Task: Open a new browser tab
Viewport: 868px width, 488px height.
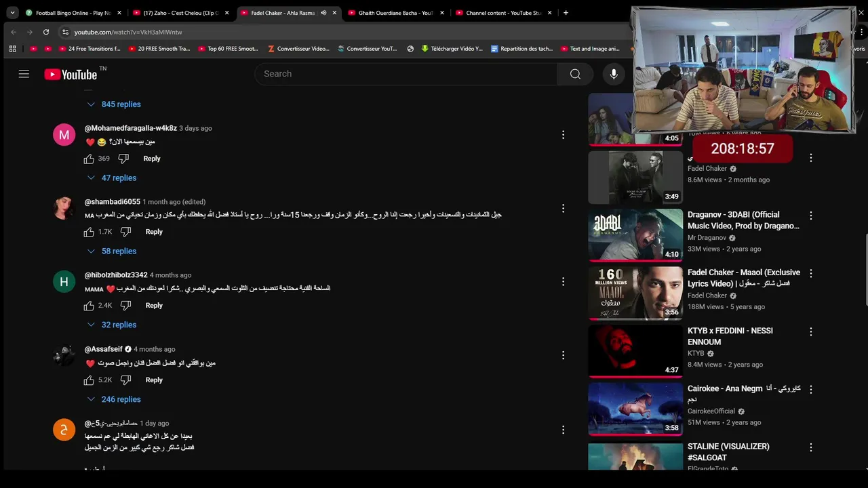Action: [x=566, y=13]
